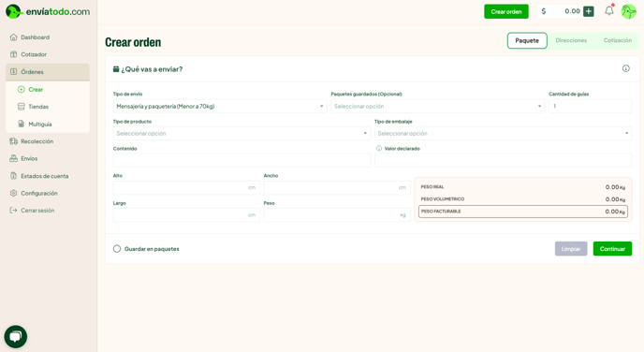
Task: Show info for ¿Qué vas a enviar? section
Action: [x=625, y=68]
